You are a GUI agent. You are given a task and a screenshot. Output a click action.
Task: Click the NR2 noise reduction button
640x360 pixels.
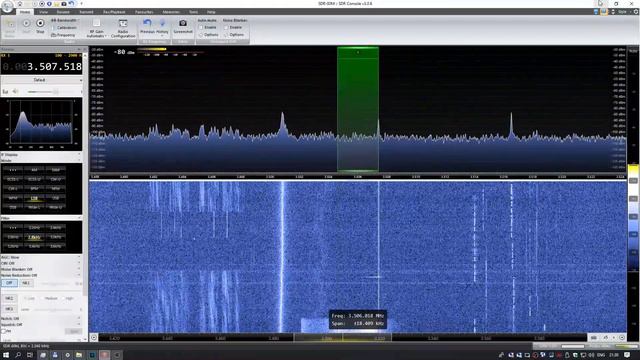[9, 298]
